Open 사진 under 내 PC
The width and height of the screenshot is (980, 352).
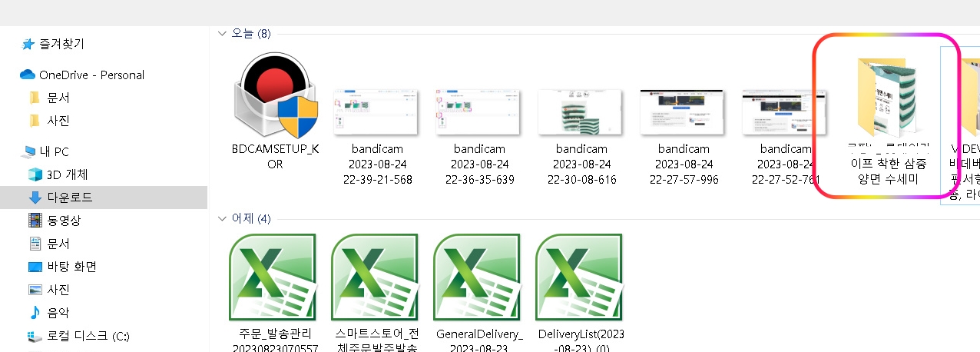click(58, 290)
